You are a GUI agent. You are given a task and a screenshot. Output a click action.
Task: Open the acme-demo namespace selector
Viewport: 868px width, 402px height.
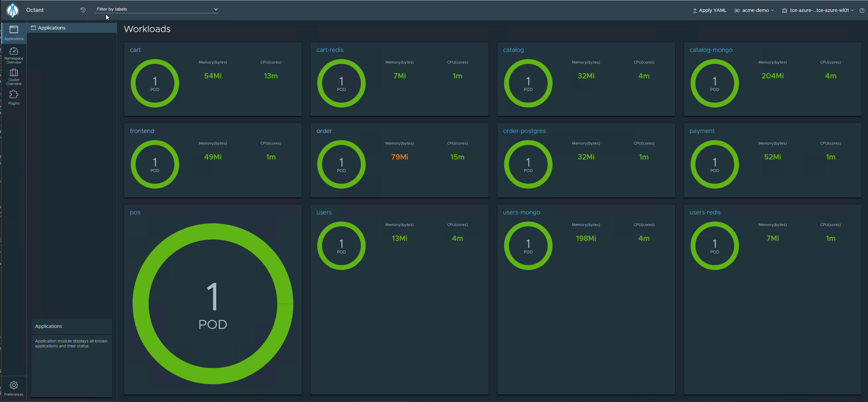(x=754, y=10)
